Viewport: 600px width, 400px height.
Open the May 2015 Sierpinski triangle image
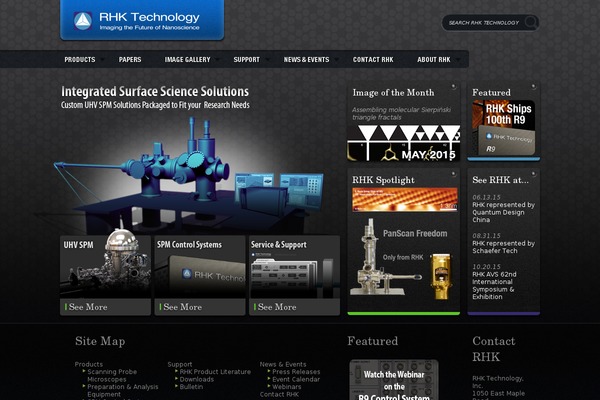404,143
